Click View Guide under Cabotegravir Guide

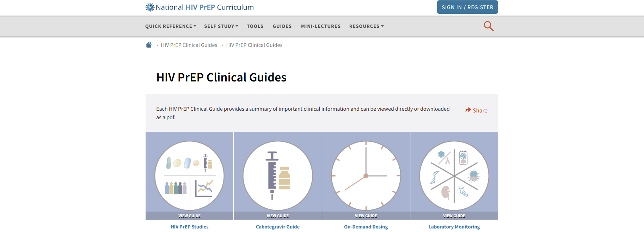[278, 216]
